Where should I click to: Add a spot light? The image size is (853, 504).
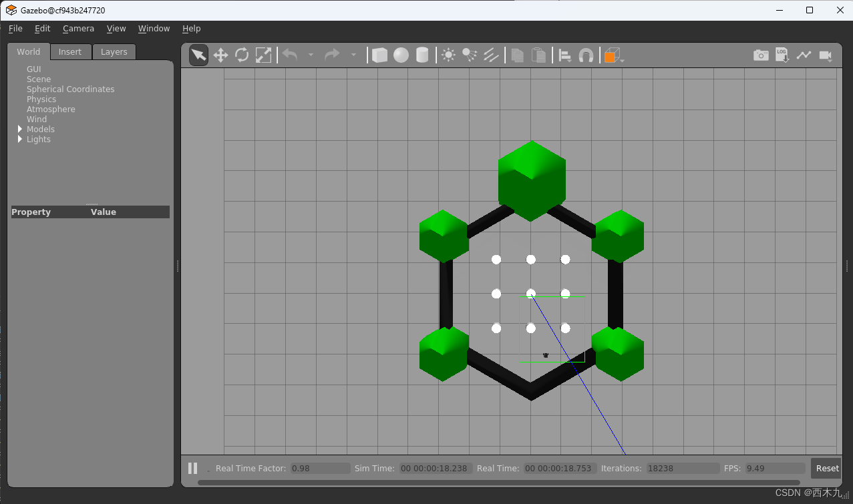click(470, 55)
